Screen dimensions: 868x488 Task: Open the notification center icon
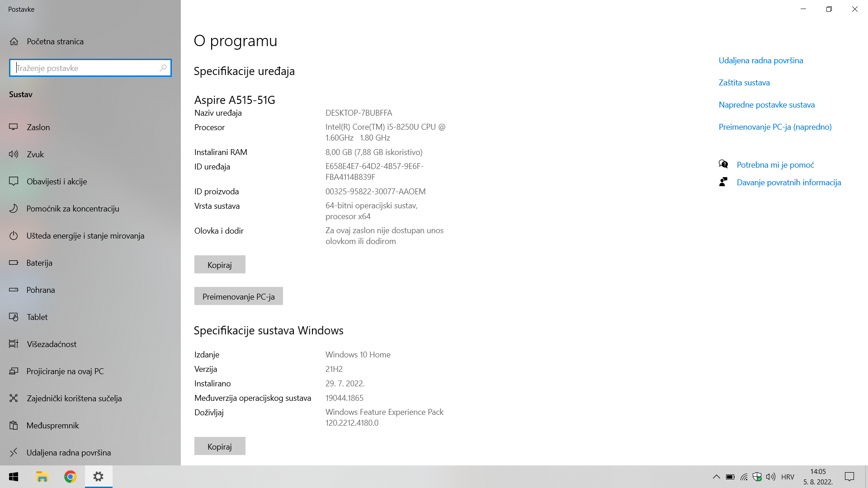coord(849,477)
